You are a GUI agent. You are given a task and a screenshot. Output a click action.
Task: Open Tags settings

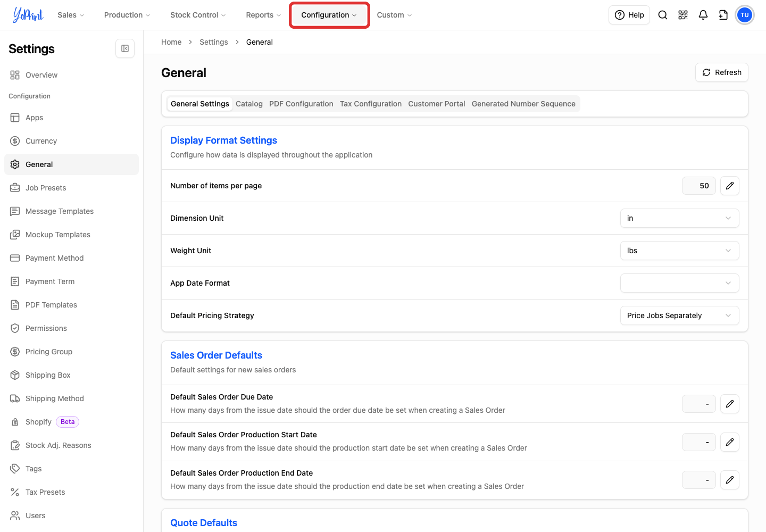[x=71, y=469]
